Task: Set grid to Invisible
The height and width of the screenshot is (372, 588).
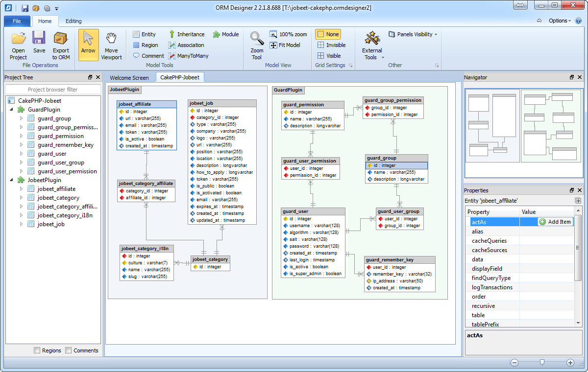Action: point(331,45)
